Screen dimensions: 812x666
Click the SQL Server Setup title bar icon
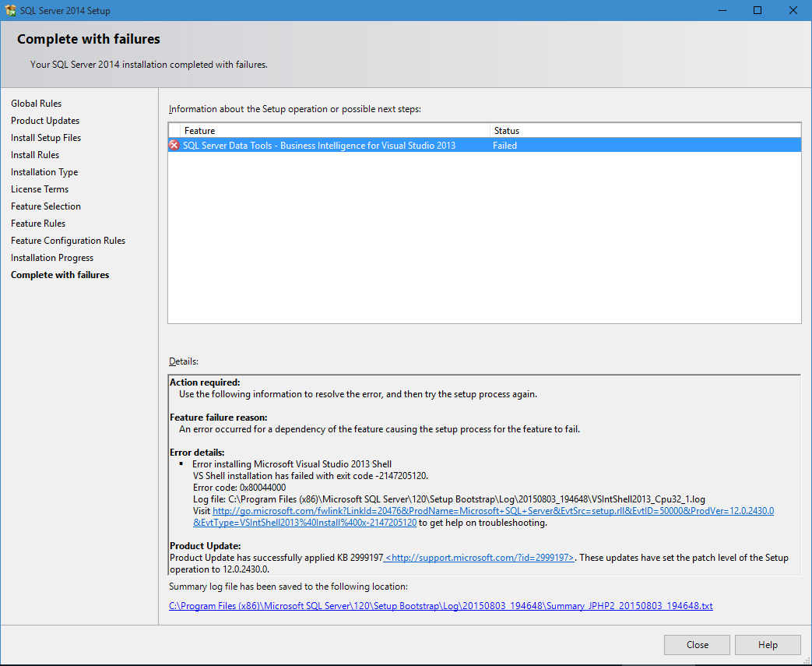[10, 11]
